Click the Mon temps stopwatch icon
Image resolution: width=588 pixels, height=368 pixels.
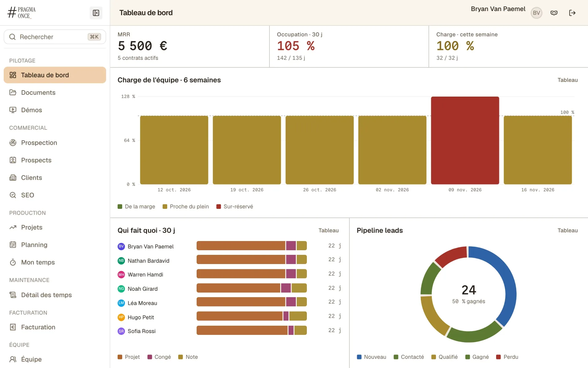tap(13, 262)
